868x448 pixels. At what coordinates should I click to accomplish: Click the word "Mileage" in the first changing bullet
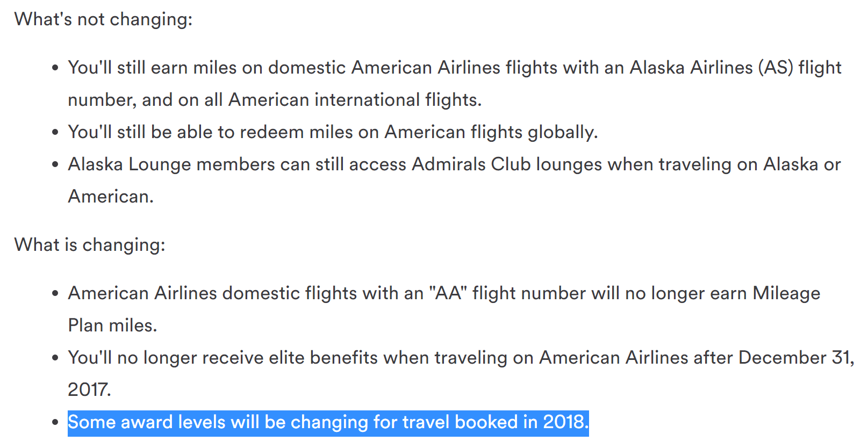click(x=786, y=293)
